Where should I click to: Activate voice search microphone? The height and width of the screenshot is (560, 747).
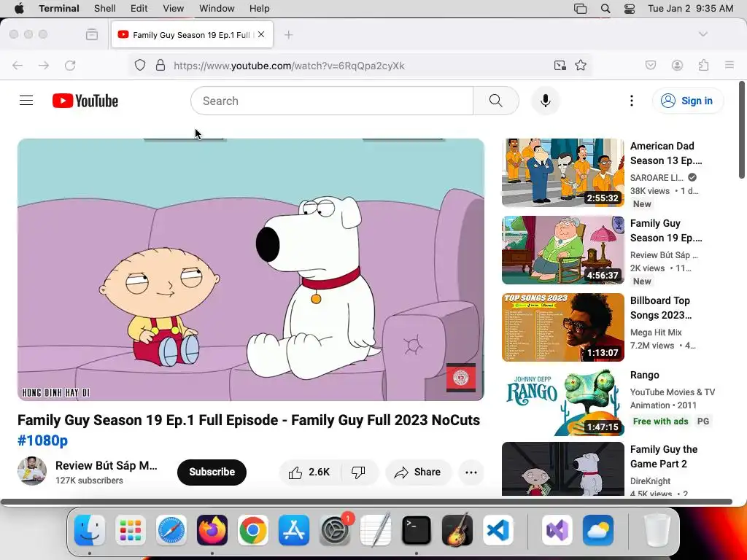point(546,101)
